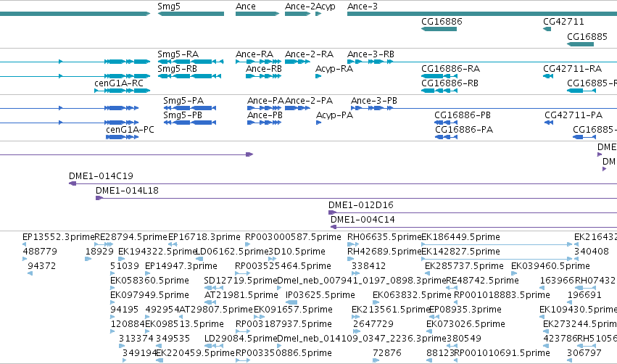Select the IP03625.5prime label

click(x=320, y=295)
